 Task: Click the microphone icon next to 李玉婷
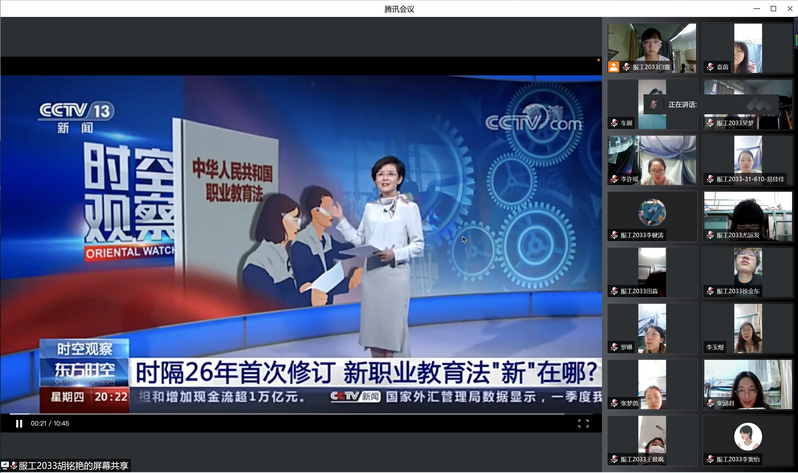click(x=709, y=347)
